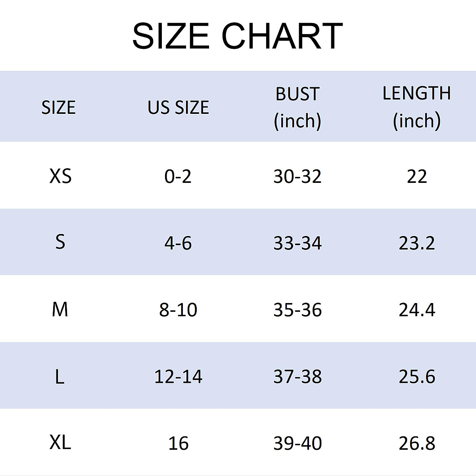Click the 23.2 length value
The width and height of the screenshot is (476, 476).
point(416,243)
